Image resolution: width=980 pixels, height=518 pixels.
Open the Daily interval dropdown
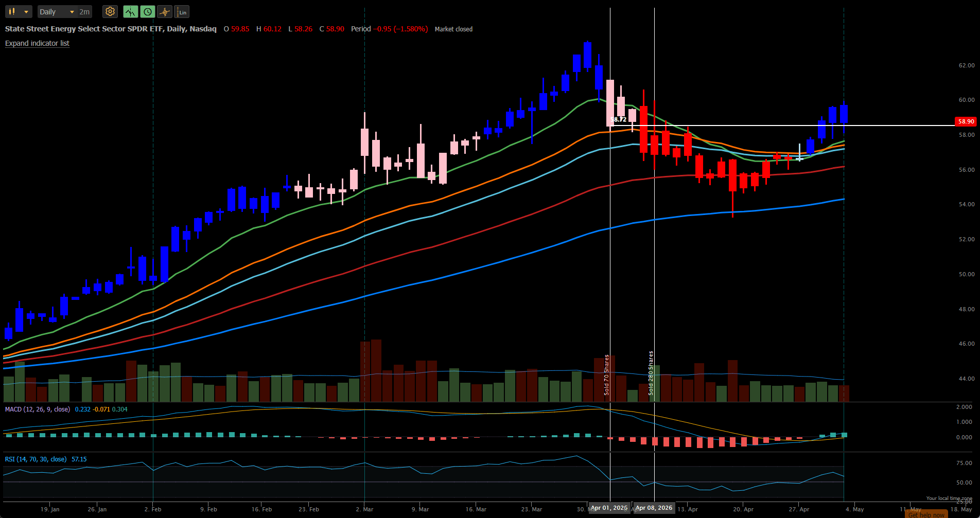point(57,12)
